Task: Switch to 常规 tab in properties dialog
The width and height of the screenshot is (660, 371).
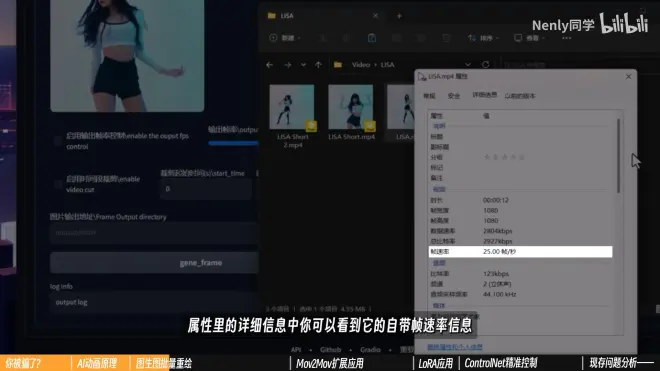Action: [x=429, y=96]
